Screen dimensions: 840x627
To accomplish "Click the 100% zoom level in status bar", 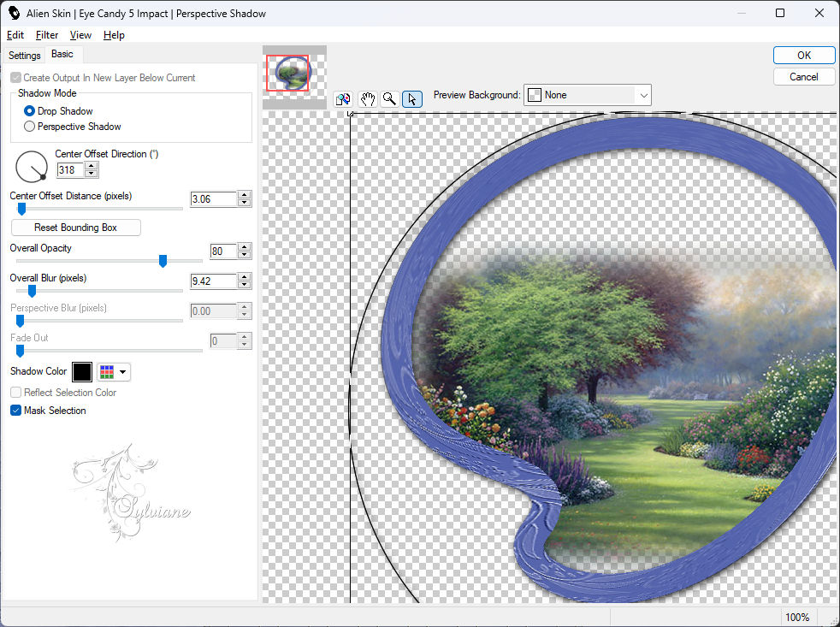I will tap(797, 618).
